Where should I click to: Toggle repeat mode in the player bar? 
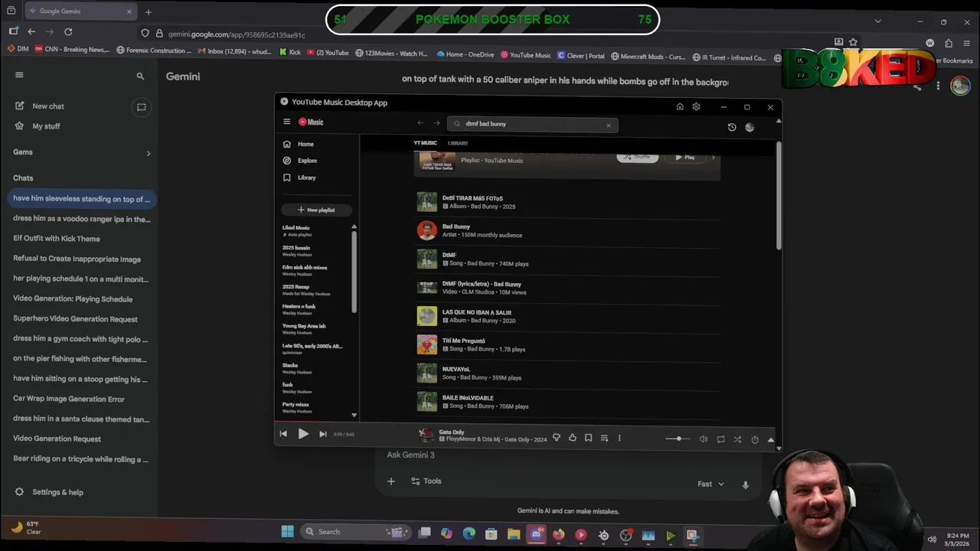[720, 439]
